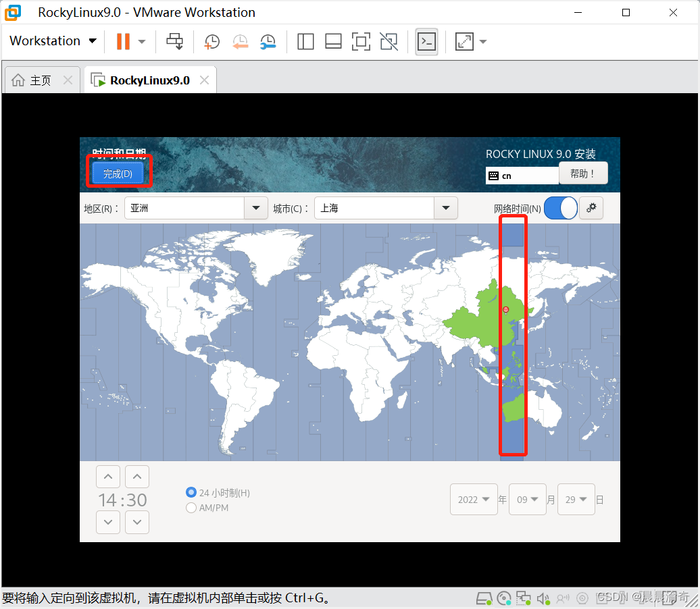Click the 帮助 help button
Viewport: 700px width, 609px height.
click(583, 174)
